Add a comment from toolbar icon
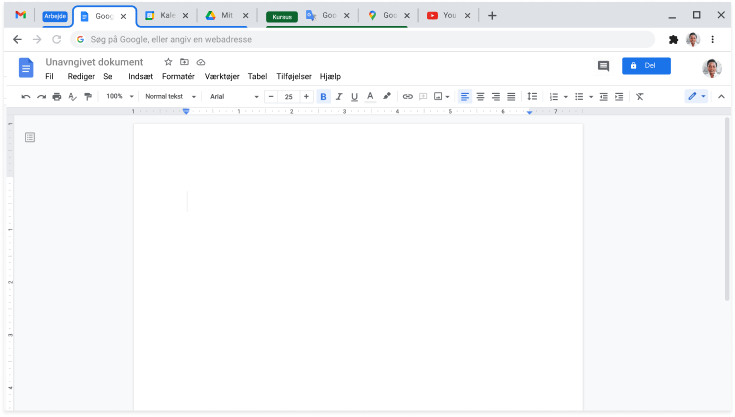Viewport: 735px width, 417px height. (423, 97)
